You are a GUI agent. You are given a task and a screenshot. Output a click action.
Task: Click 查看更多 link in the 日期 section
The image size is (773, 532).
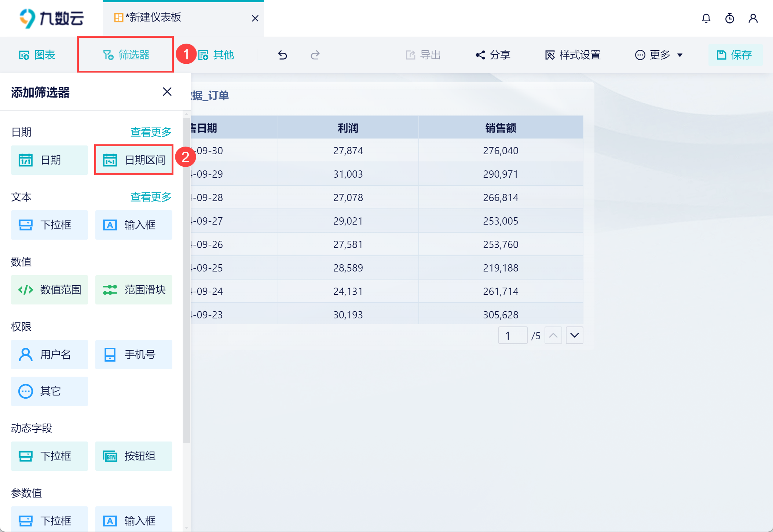click(150, 132)
